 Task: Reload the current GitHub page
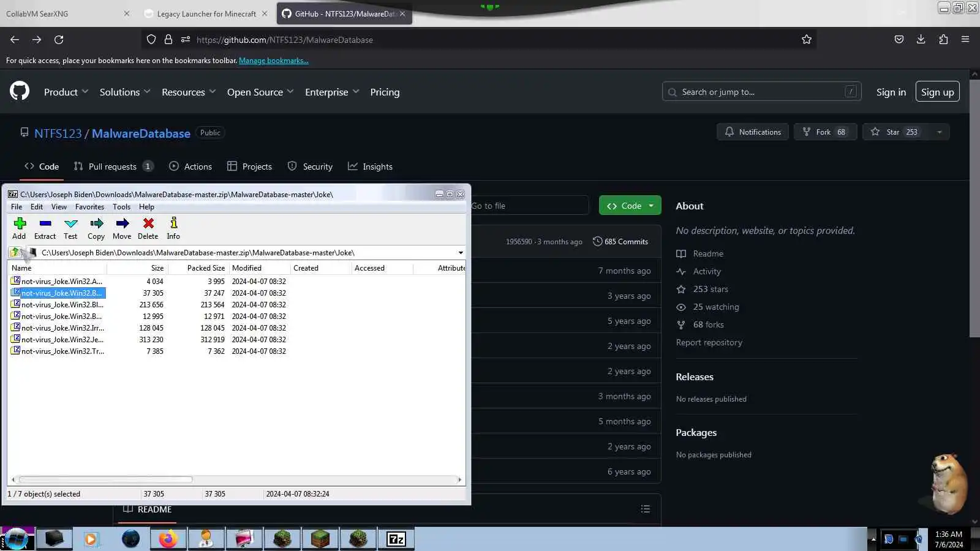coord(59,40)
